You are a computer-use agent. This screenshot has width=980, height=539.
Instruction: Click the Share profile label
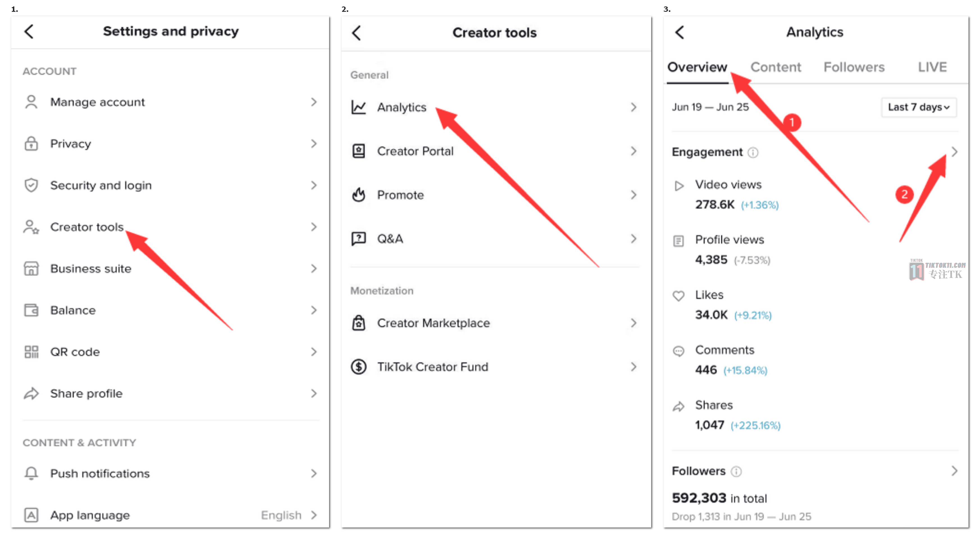(x=86, y=394)
